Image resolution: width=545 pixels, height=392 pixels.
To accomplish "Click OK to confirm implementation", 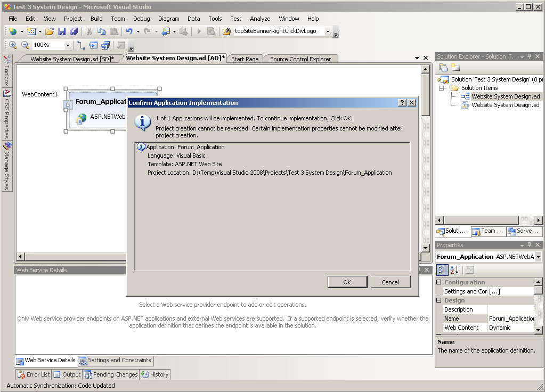I will pyautogui.click(x=347, y=282).
